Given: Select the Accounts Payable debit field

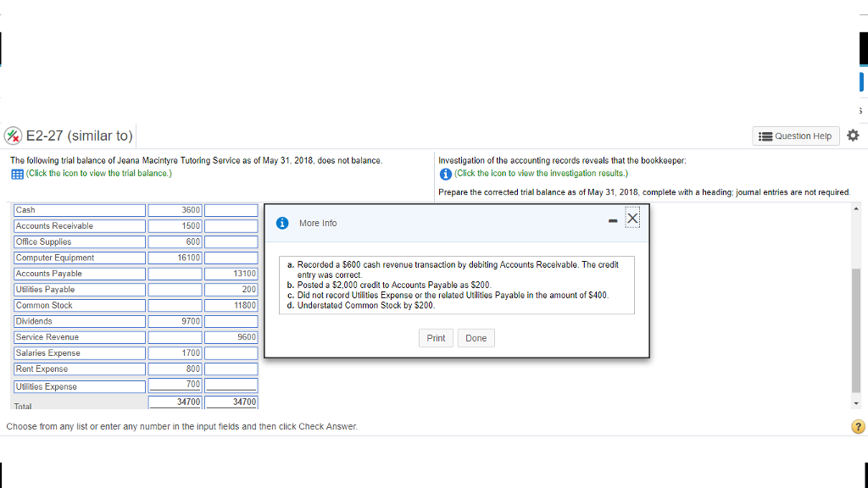Looking at the screenshot, I should pyautogui.click(x=175, y=274).
